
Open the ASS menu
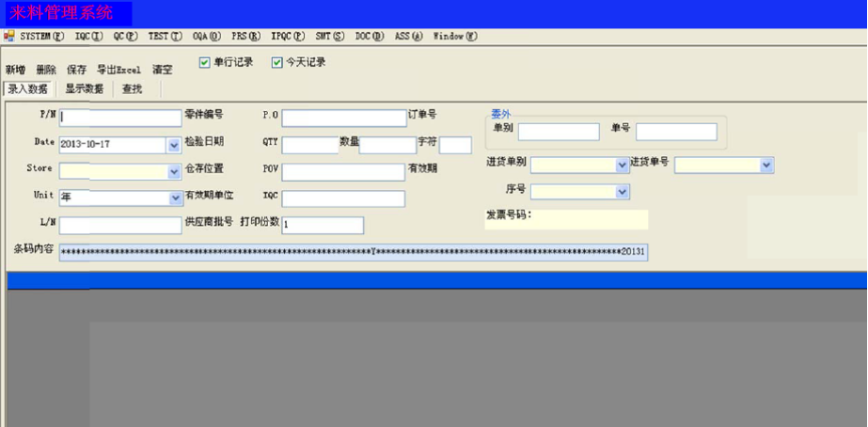(408, 36)
